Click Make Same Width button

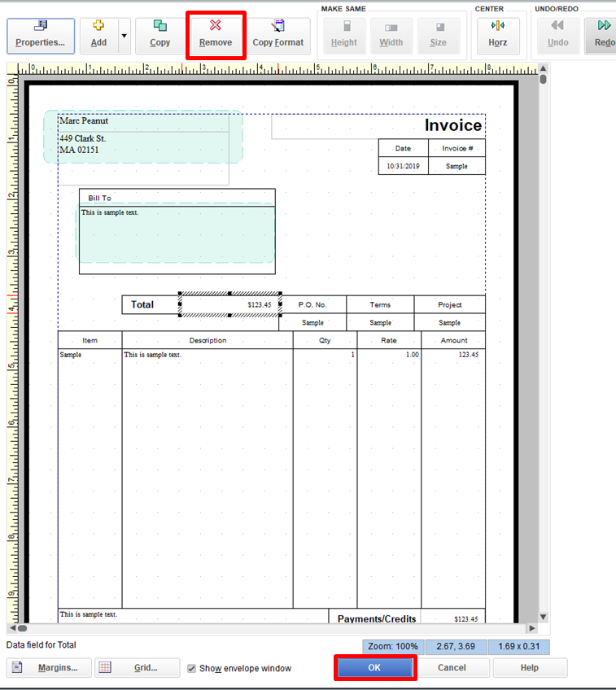click(391, 36)
